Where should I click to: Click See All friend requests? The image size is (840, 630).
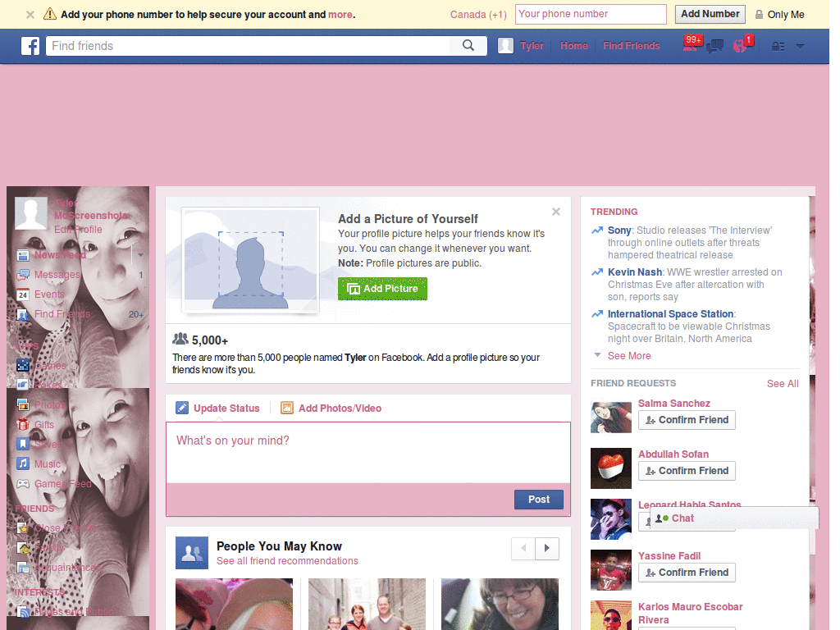782,384
